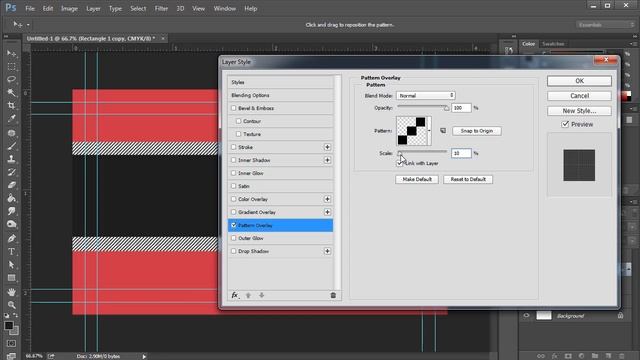Click the Opacity slider handle
Viewport: 640px width, 360px height.
tap(446, 108)
